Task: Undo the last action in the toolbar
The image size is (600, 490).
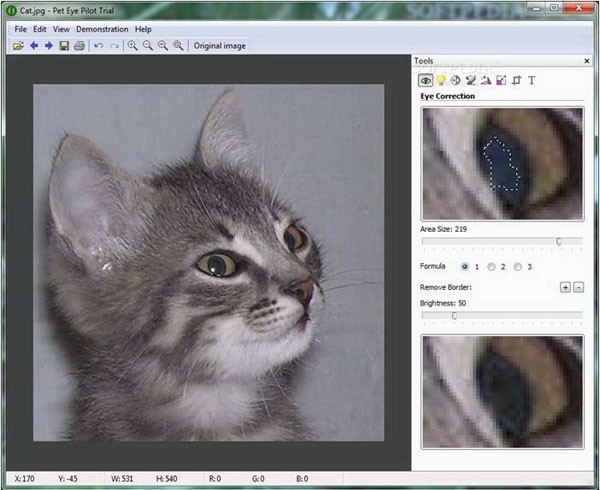Action: (99, 46)
